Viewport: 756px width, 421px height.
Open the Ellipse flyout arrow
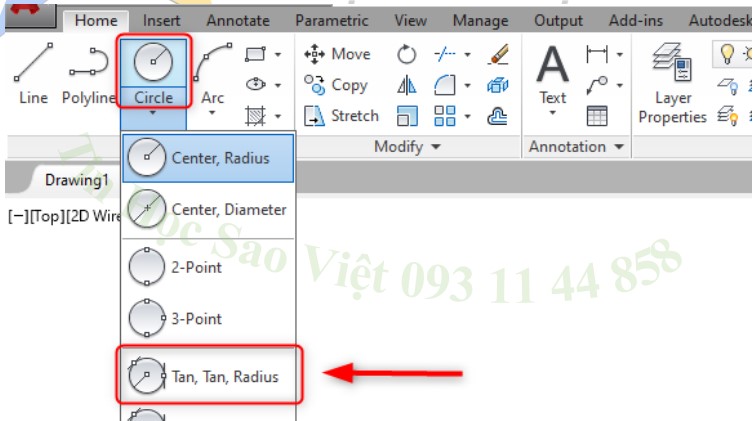(x=278, y=85)
